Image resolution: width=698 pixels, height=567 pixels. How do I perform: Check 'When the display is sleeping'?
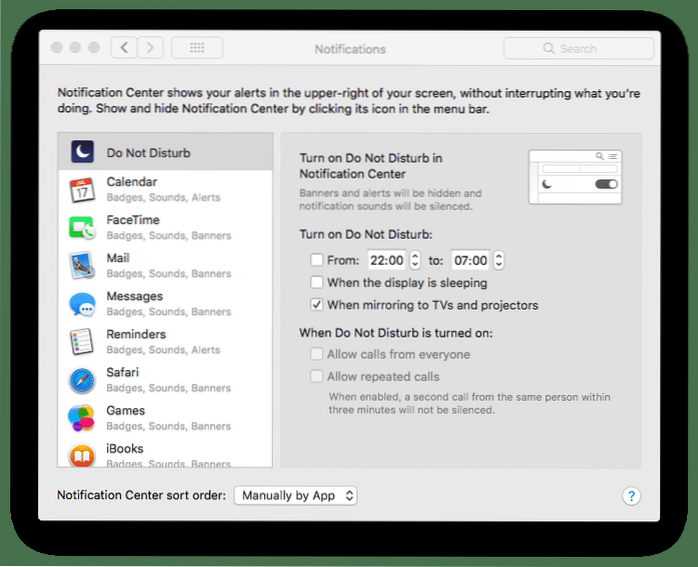(317, 283)
